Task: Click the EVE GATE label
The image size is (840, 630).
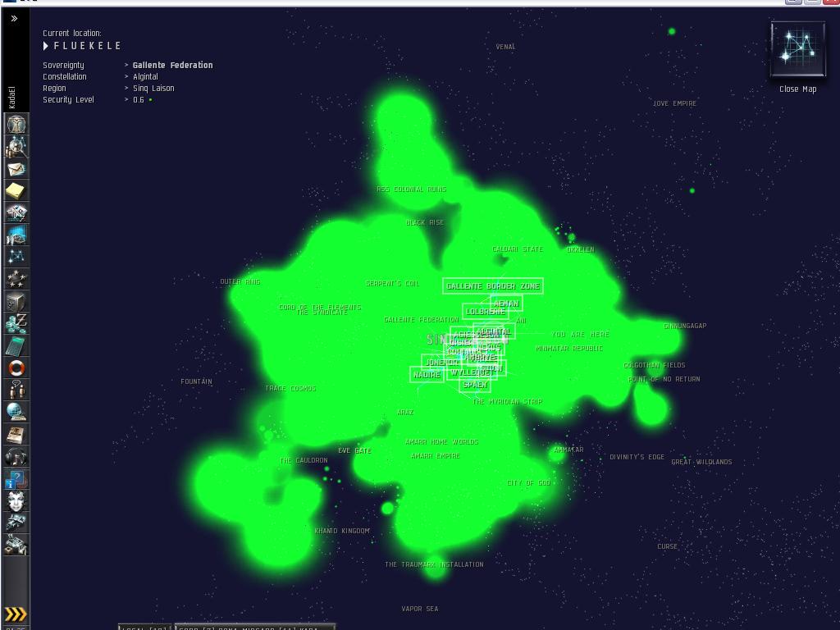Action: (354, 450)
